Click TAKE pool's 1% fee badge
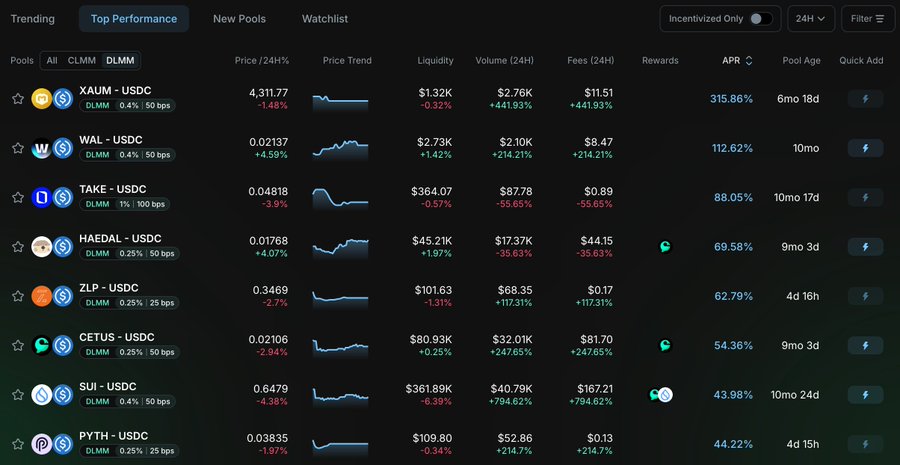Viewport: 900px width, 465px height. [x=123, y=204]
